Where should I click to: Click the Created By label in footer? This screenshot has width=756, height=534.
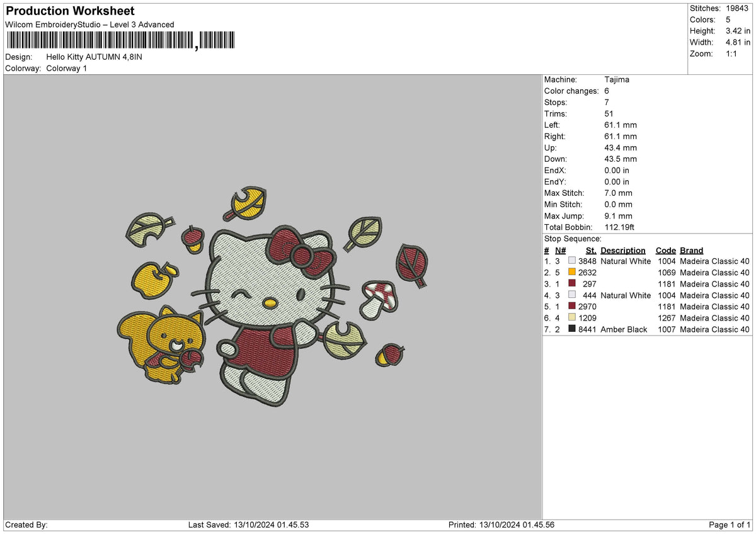(x=26, y=525)
